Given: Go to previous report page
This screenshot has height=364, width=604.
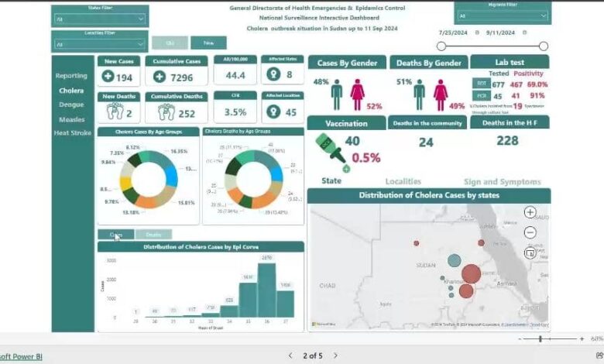Looking at the screenshot, I should point(290,355).
